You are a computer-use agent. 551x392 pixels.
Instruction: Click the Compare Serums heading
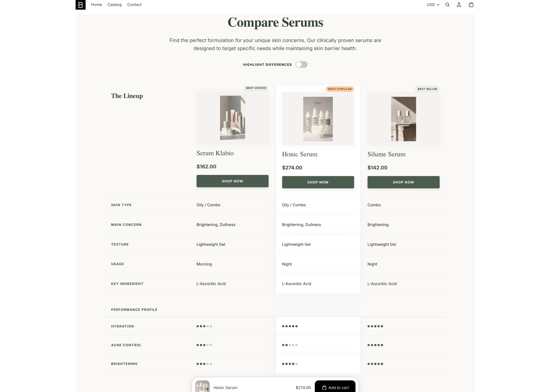(275, 23)
